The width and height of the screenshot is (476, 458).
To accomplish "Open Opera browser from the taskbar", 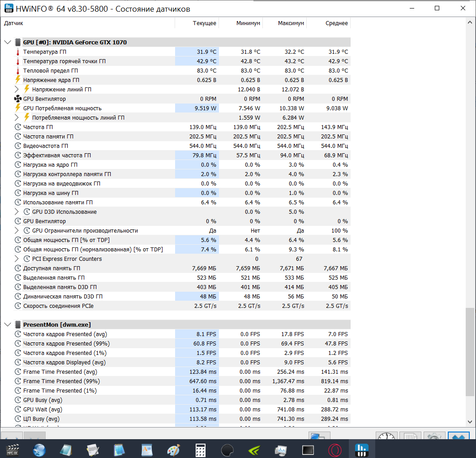I will [335, 450].
